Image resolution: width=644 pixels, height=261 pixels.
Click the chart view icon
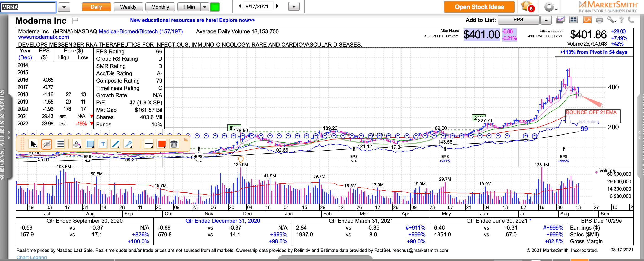tap(560, 20)
